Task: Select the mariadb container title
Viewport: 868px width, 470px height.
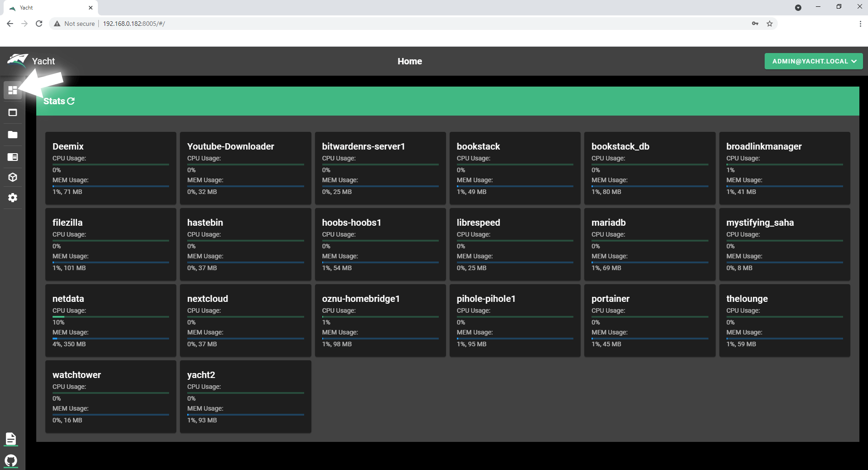Action: coord(608,223)
